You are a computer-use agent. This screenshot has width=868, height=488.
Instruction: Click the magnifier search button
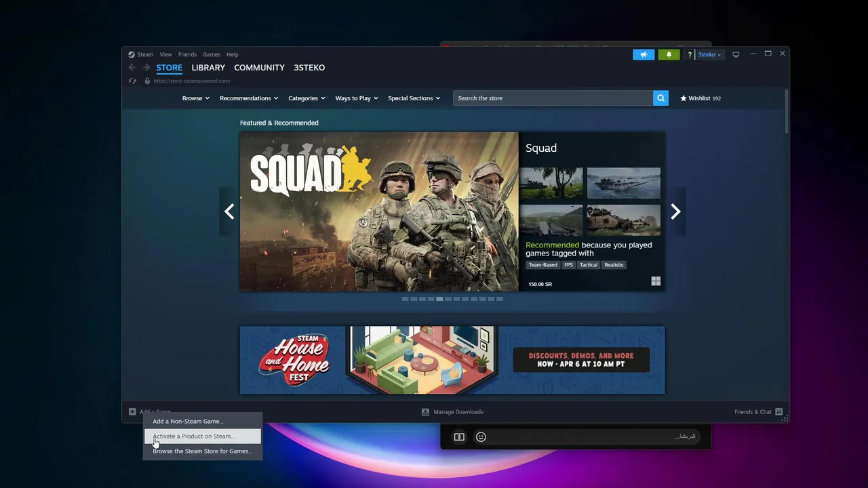point(660,98)
